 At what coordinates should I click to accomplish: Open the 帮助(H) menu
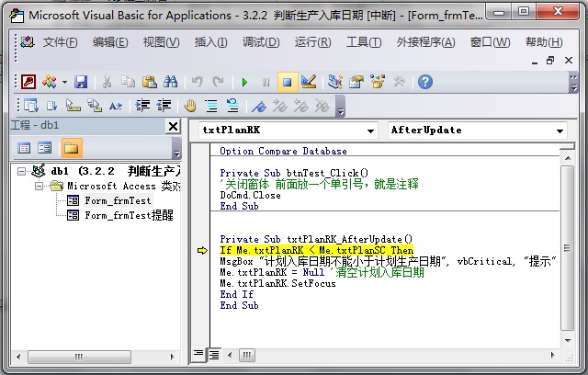544,42
